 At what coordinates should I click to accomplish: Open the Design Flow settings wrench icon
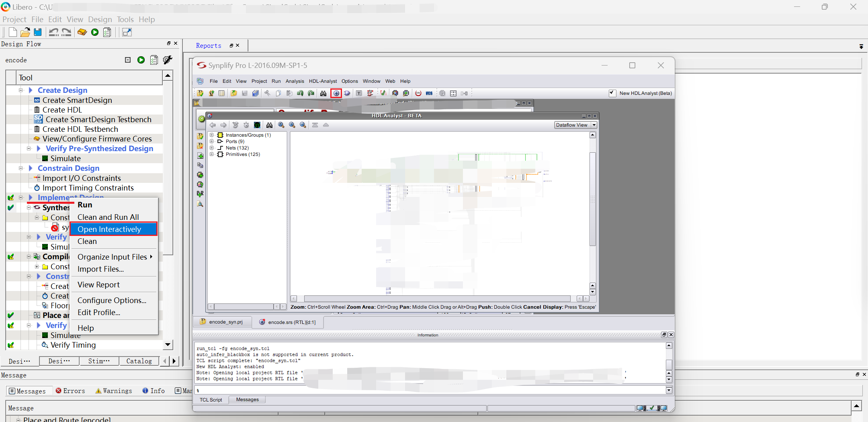[x=168, y=60]
